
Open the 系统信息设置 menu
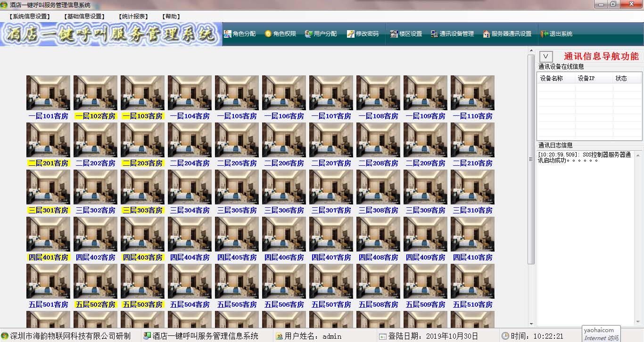click(x=30, y=16)
